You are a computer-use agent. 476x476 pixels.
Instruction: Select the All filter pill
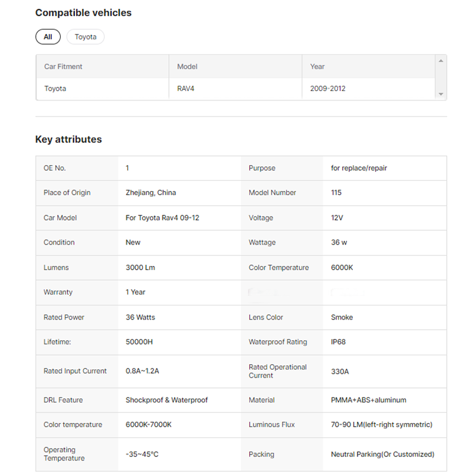[x=48, y=37]
